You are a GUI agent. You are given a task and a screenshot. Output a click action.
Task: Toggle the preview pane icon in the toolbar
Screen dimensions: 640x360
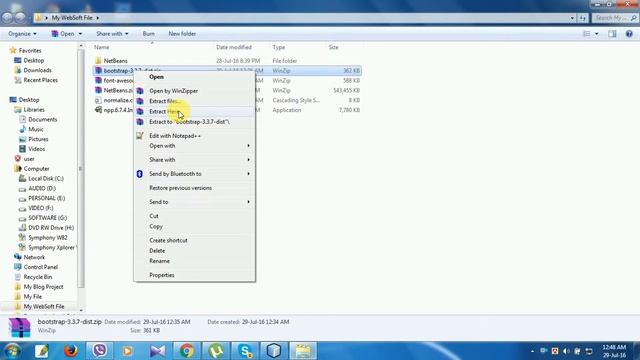pos(612,34)
